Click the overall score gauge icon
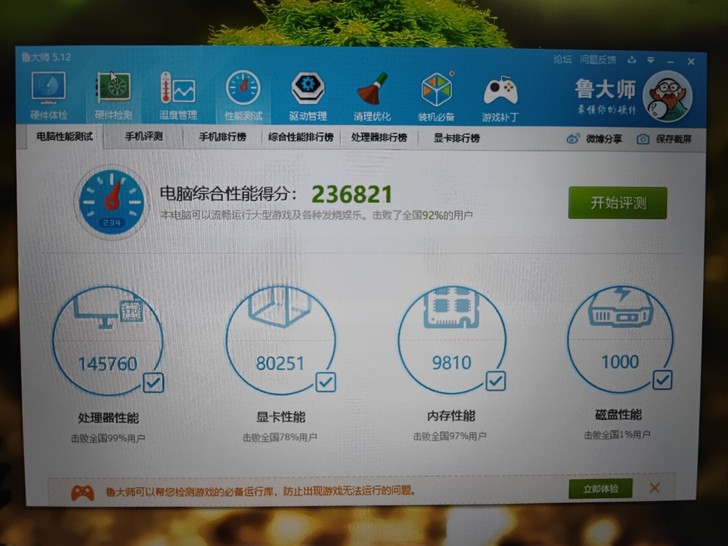The height and width of the screenshot is (546, 728). tap(111, 202)
